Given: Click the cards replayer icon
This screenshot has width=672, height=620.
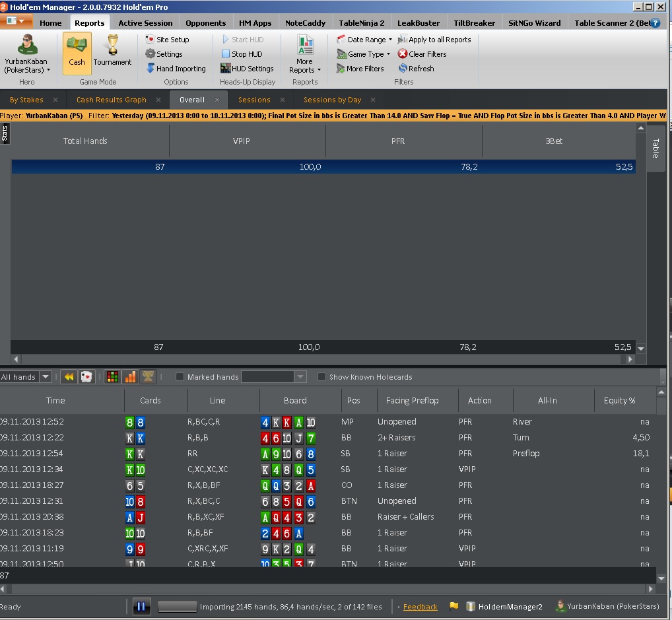Looking at the screenshot, I should [86, 377].
